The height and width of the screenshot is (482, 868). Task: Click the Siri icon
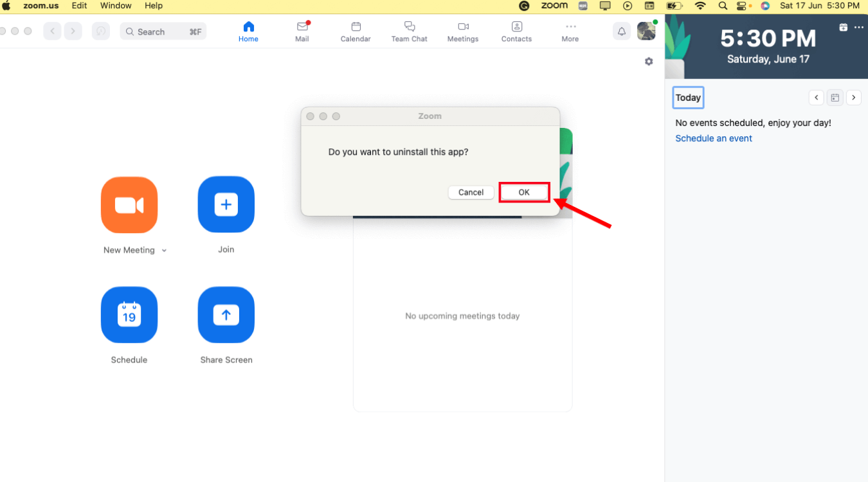tap(765, 6)
